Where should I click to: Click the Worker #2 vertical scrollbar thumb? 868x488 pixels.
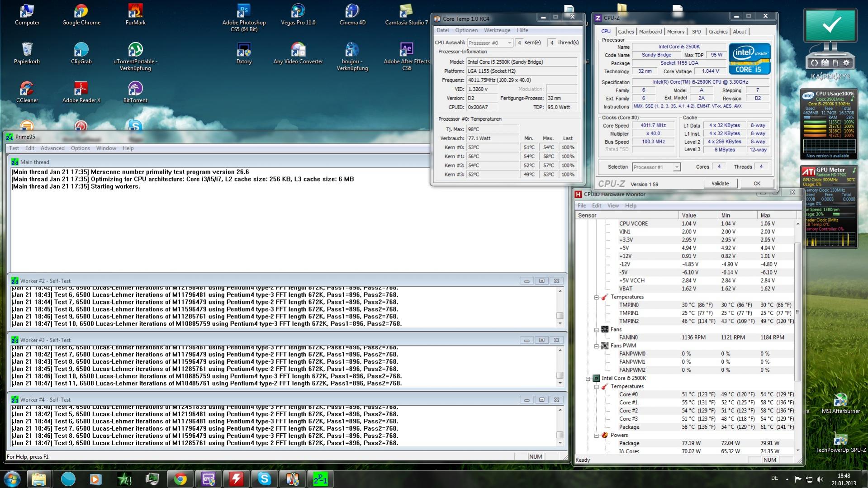pyautogui.click(x=560, y=316)
